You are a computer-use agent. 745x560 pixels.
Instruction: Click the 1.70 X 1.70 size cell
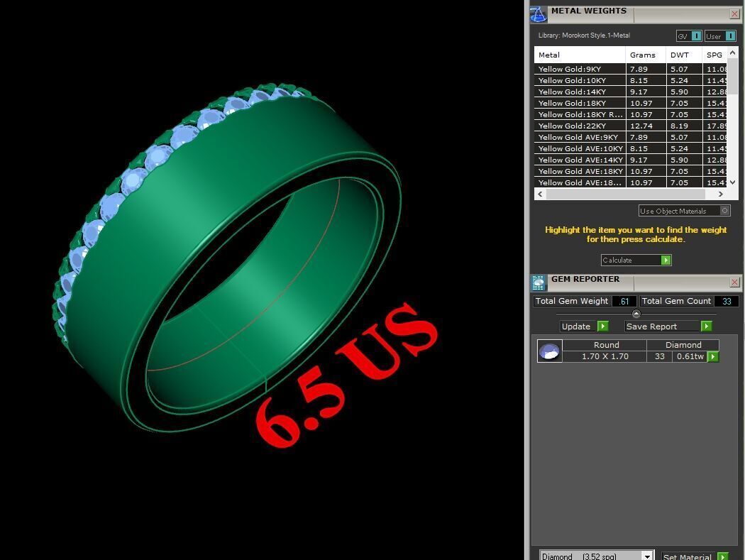[x=605, y=356]
